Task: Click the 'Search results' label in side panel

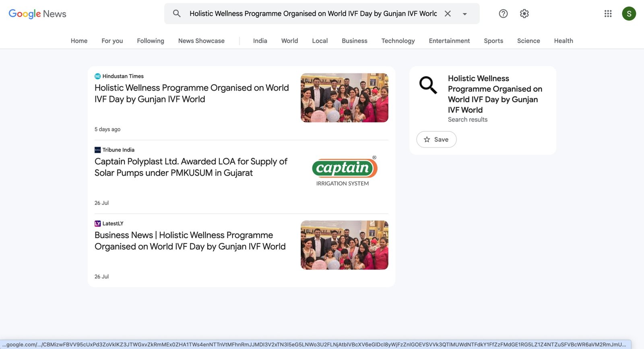Action: (x=468, y=120)
